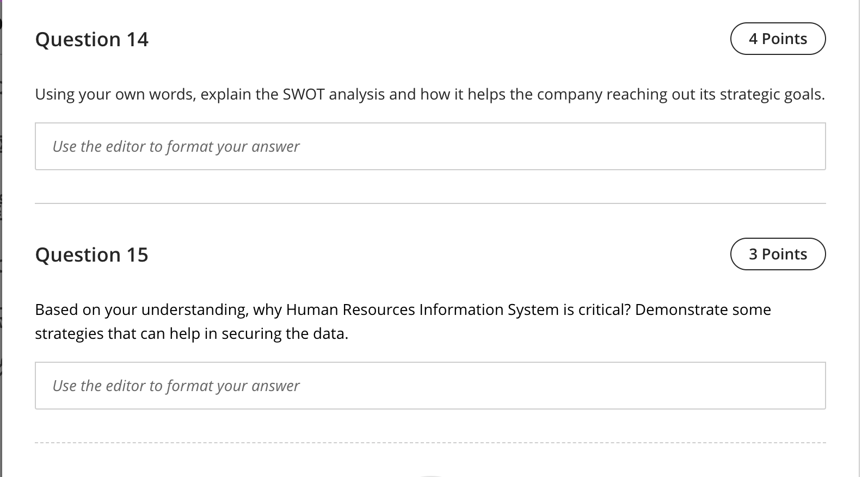The height and width of the screenshot is (477, 868).
Task: Click the SWOT analysis question text
Action: tap(429, 94)
